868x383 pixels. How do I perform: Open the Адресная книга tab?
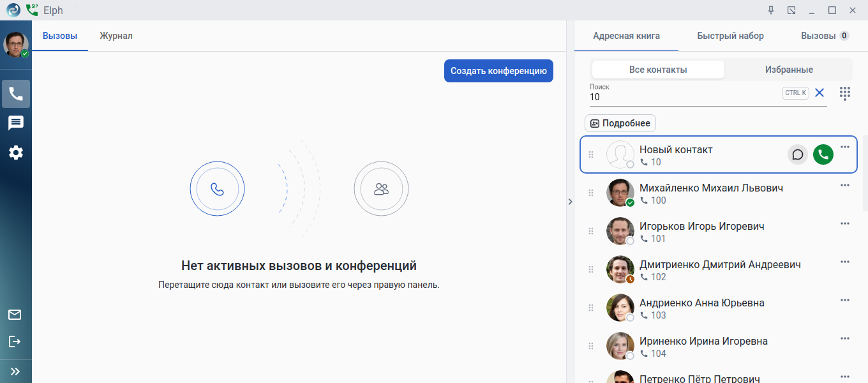[x=626, y=36]
